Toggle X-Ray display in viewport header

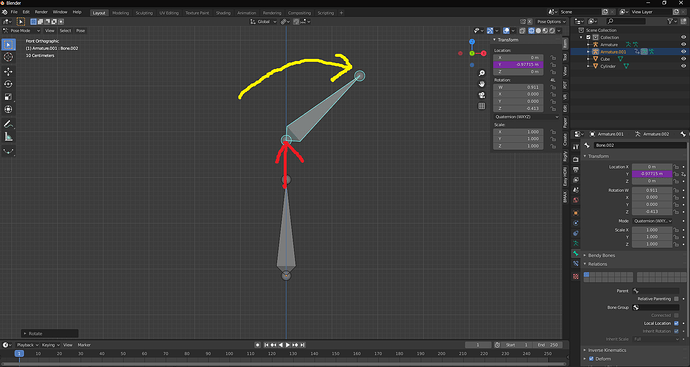point(522,31)
